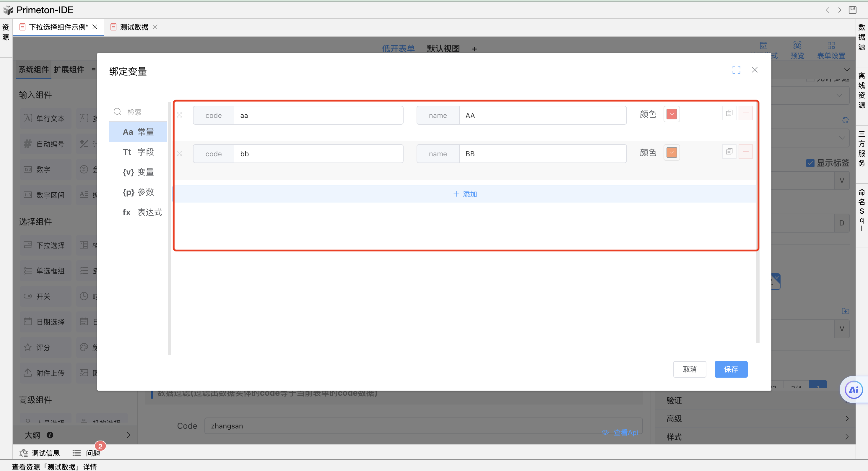Screen dimensions: 868x471
Task: Remove the 'aa' row with minus icon
Action: pos(746,113)
